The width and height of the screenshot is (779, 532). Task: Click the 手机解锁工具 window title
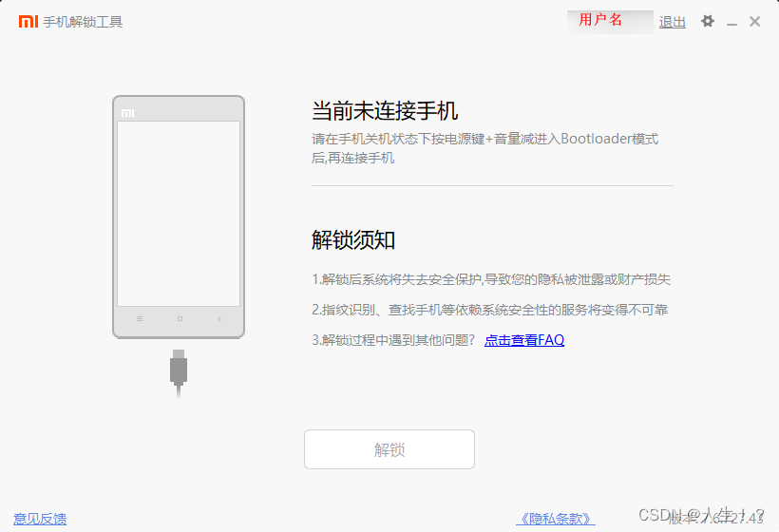point(83,22)
